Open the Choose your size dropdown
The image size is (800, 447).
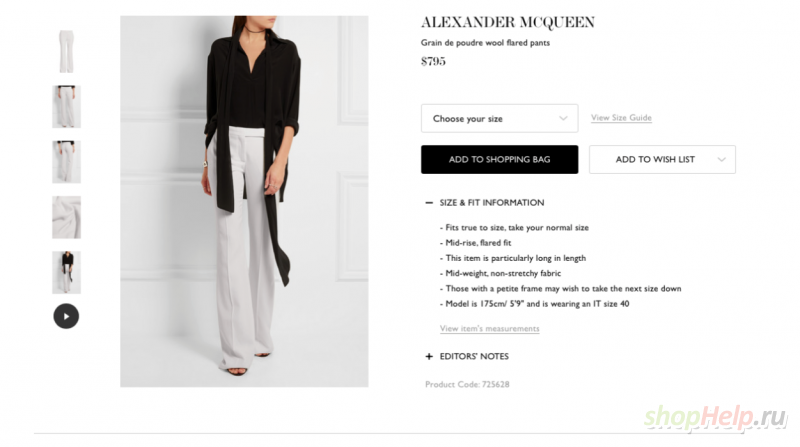point(499,118)
